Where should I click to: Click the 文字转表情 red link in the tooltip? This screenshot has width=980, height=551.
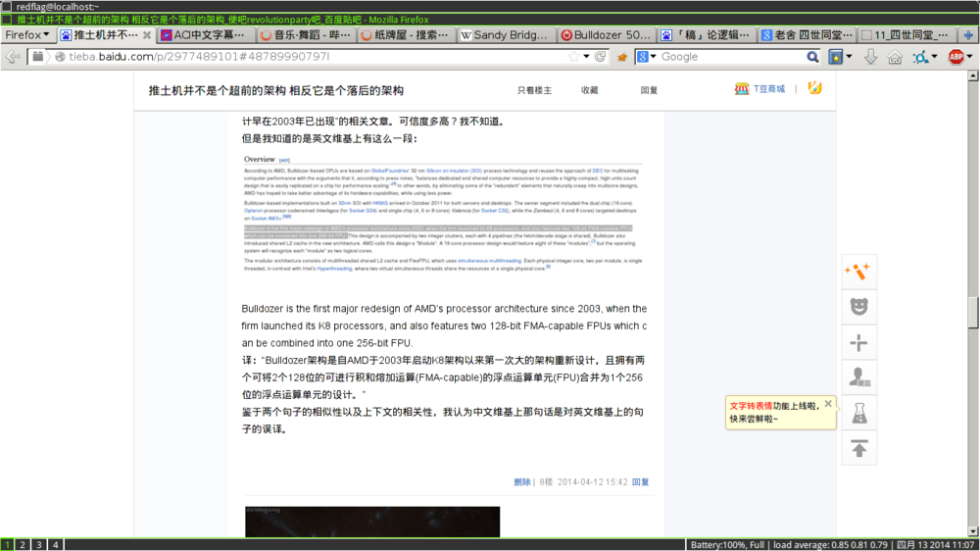tap(751, 406)
